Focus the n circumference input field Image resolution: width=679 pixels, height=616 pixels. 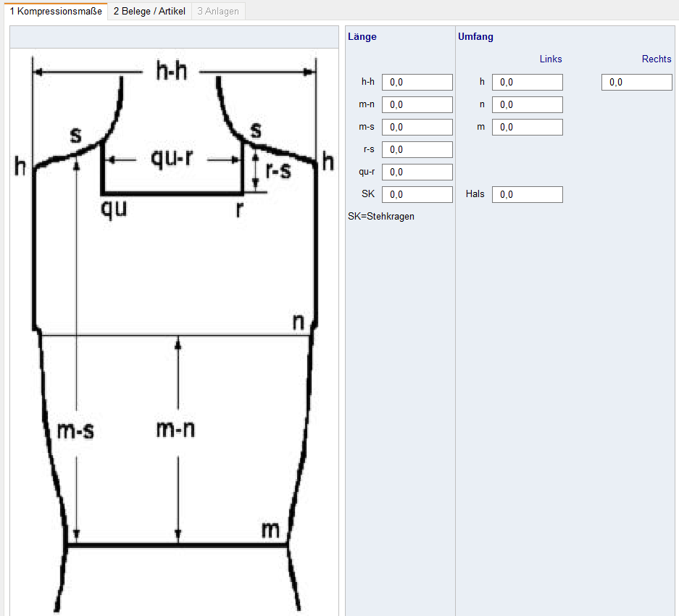tap(527, 105)
